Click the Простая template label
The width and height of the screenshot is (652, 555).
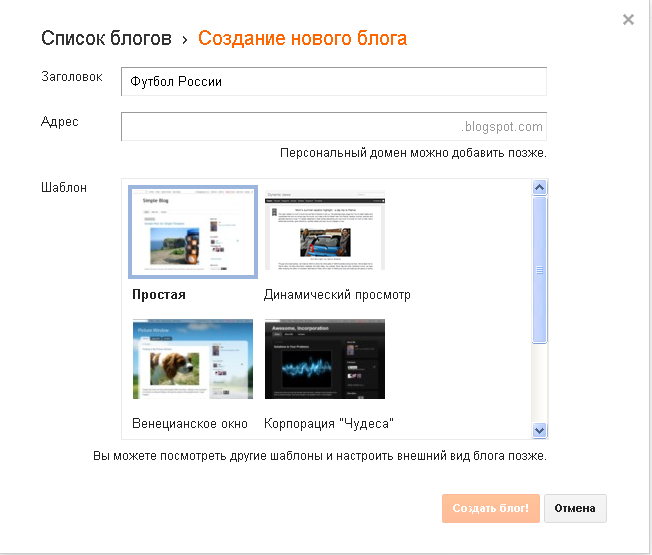[x=159, y=294]
